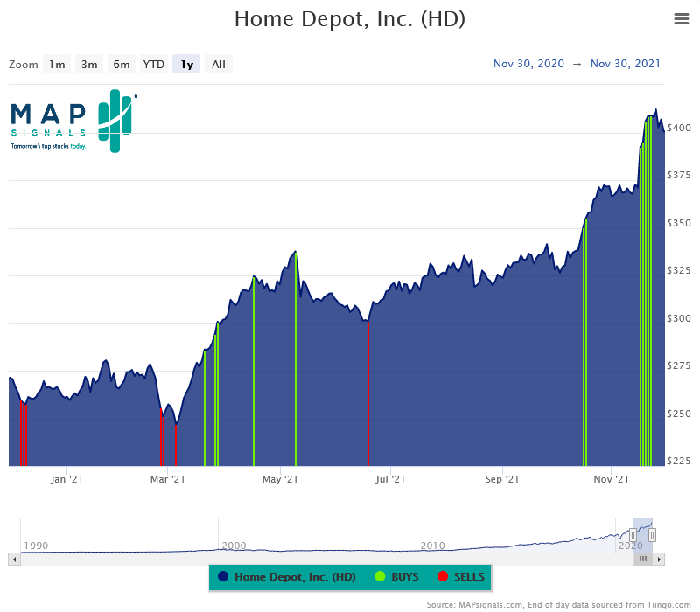
Task: Click the '2000' navigator year label
Action: tap(234, 546)
